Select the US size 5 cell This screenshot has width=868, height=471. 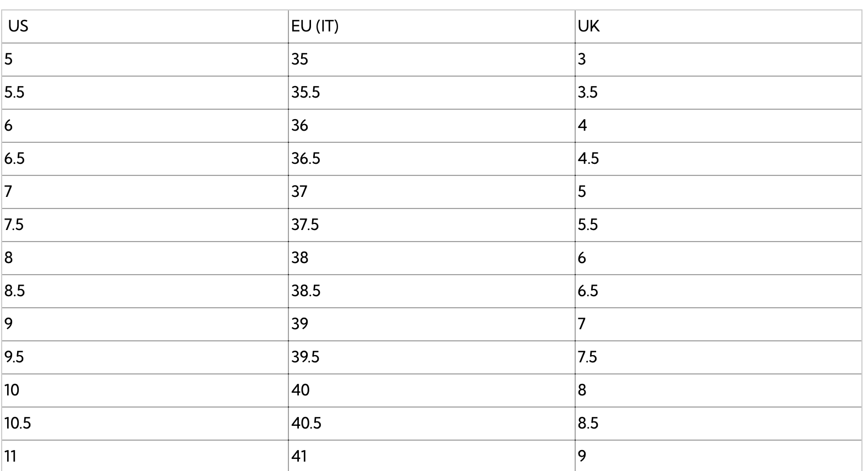(x=9, y=59)
